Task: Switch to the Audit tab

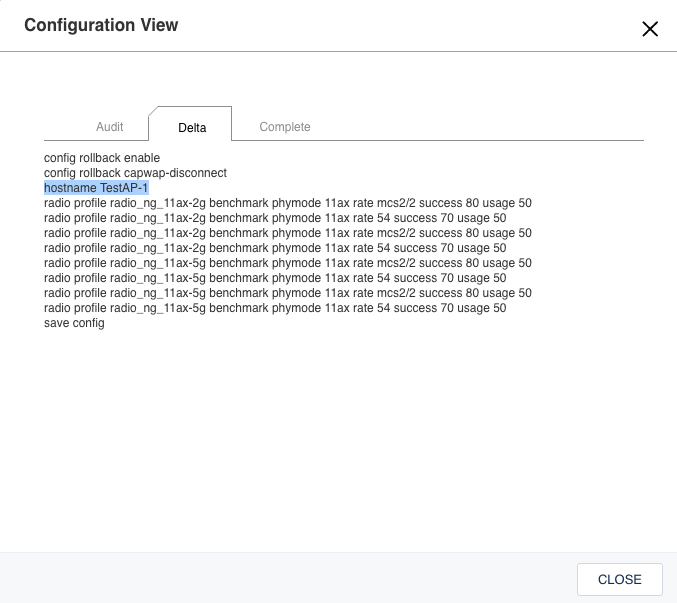Action: coord(109,127)
